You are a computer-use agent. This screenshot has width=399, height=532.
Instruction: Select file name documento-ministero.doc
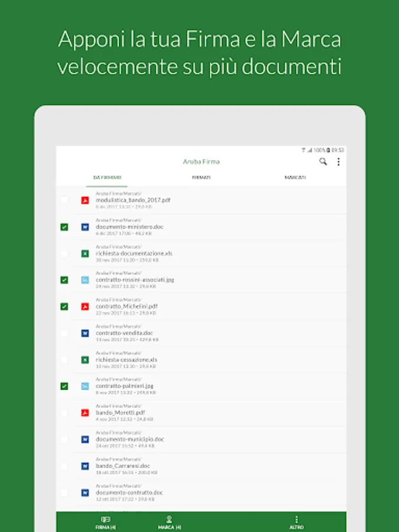(129, 227)
